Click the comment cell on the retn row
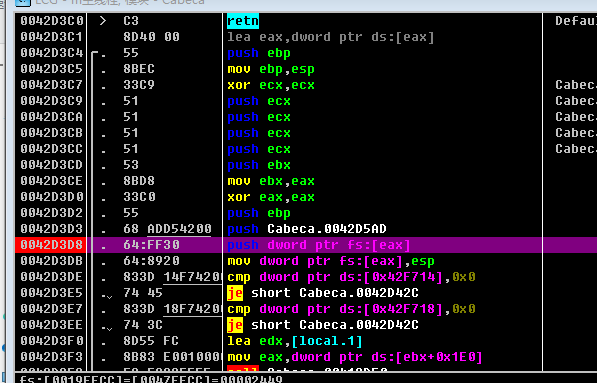The width and height of the screenshot is (597, 383). coord(570,21)
